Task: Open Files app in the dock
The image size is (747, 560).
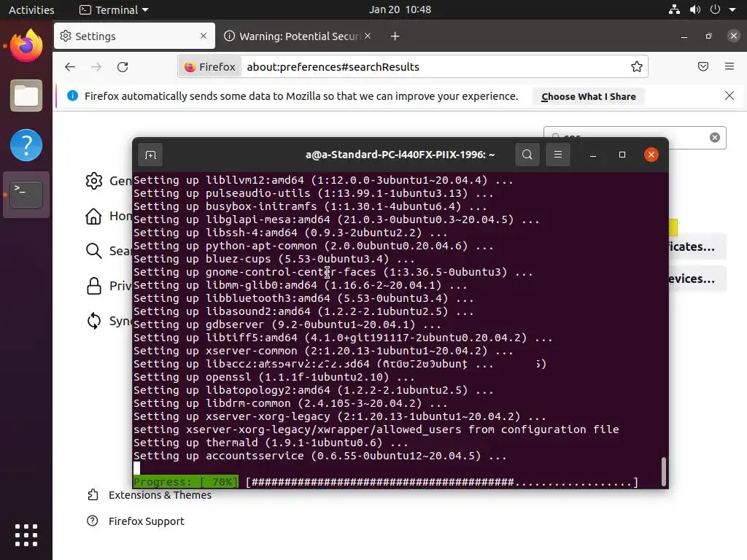Action: click(x=26, y=96)
